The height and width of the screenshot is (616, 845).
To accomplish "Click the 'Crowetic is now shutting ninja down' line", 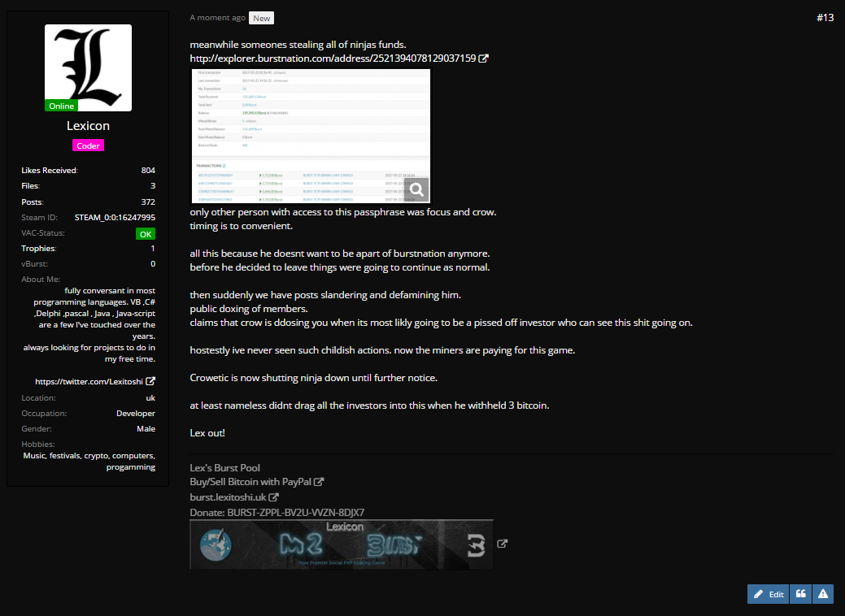I will coord(314,377).
